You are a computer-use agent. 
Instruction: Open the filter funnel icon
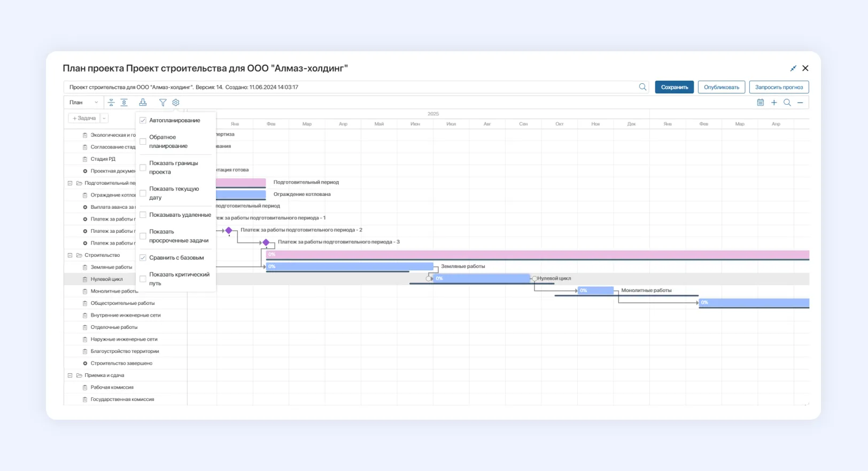163,103
